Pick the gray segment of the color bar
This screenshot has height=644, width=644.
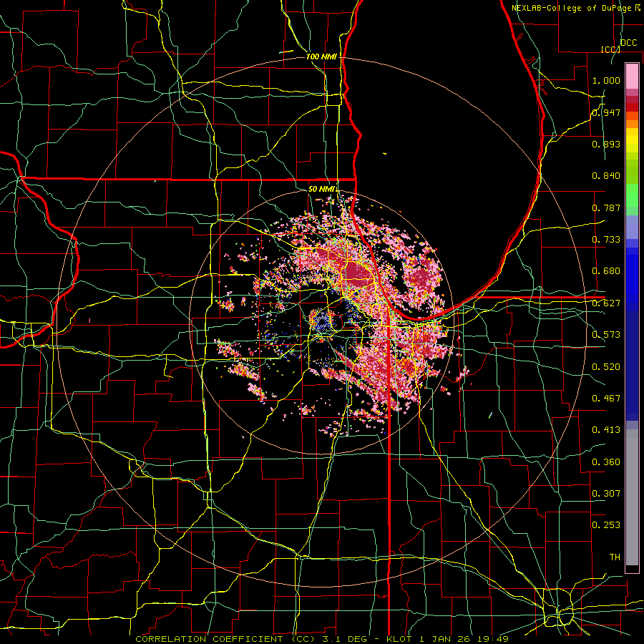click(632, 497)
